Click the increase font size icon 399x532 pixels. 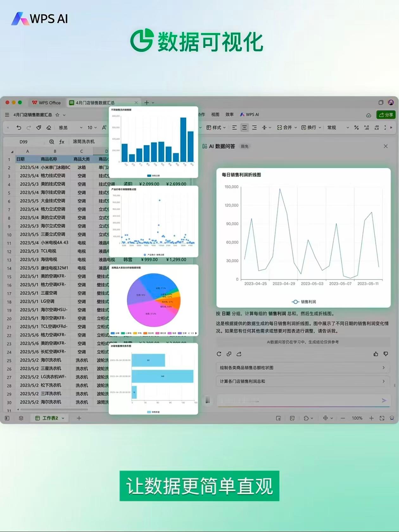pyautogui.click(x=104, y=127)
